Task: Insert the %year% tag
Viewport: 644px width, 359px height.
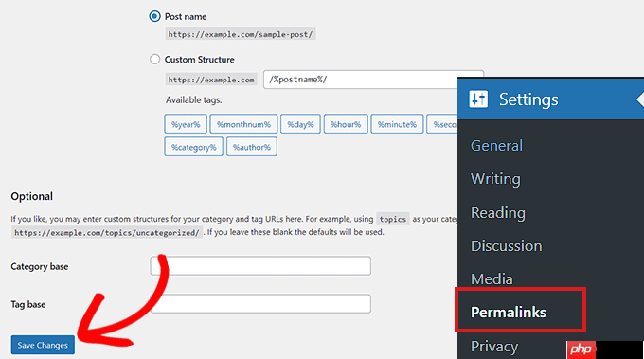Action: [x=186, y=124]
